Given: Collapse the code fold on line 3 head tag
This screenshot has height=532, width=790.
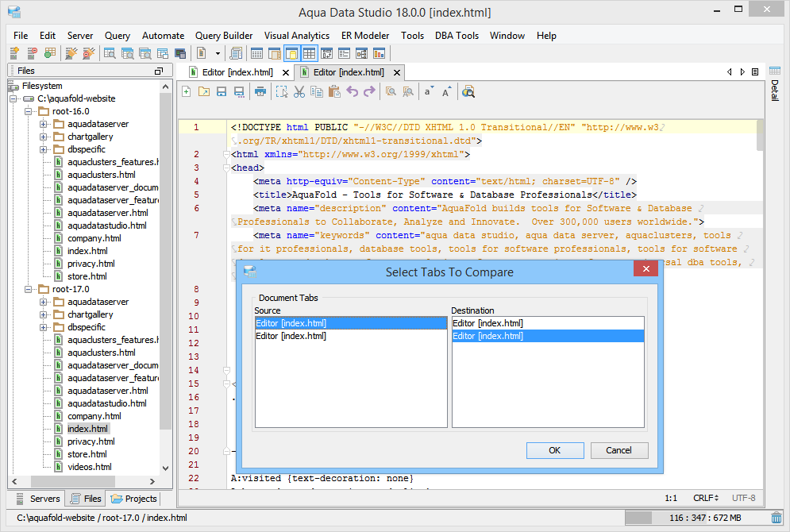Looking at the screenshot, I should tap(227, 168).
